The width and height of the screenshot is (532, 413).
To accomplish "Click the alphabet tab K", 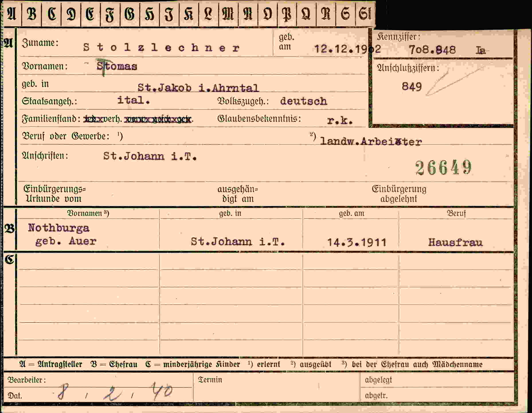I will [x=189, y=14].
